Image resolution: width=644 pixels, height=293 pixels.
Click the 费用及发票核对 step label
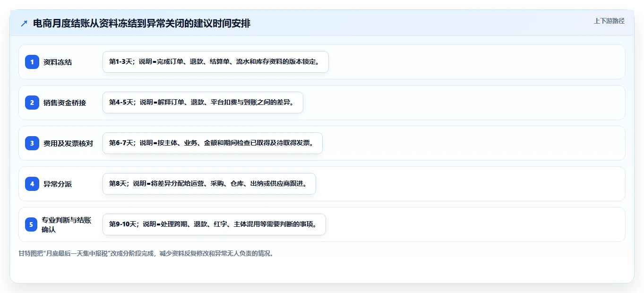[x=68, y=143]
